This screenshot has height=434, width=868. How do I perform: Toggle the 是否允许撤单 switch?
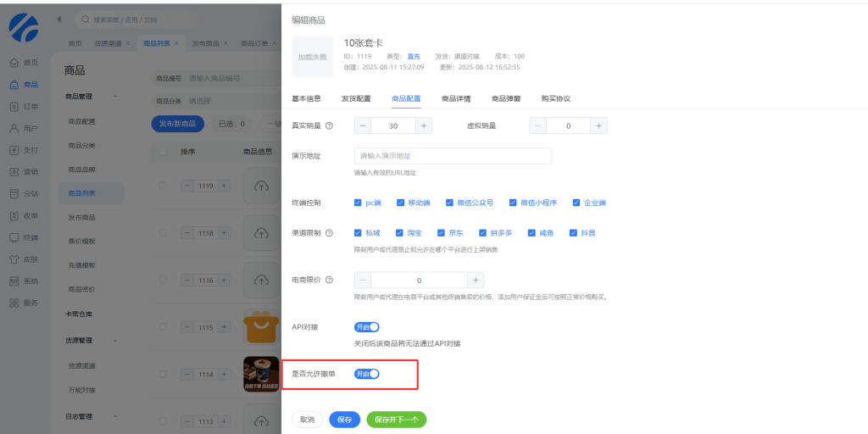[366, 374]
